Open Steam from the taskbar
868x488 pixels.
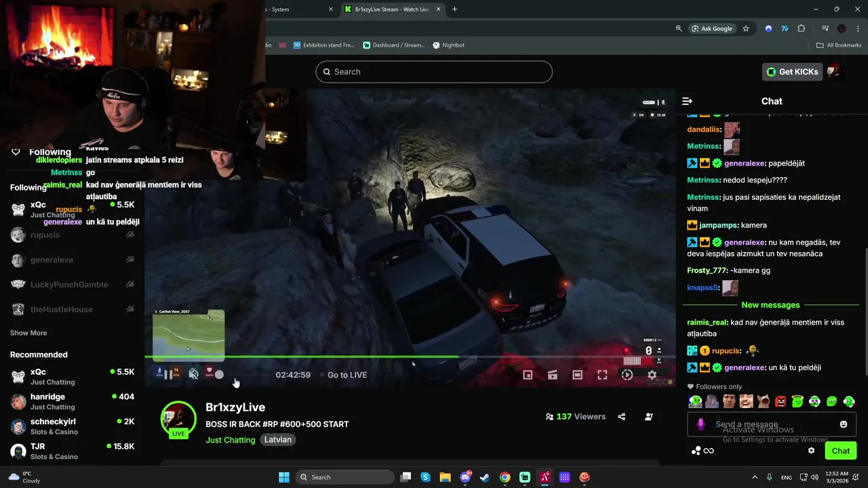tap(484, 477)
